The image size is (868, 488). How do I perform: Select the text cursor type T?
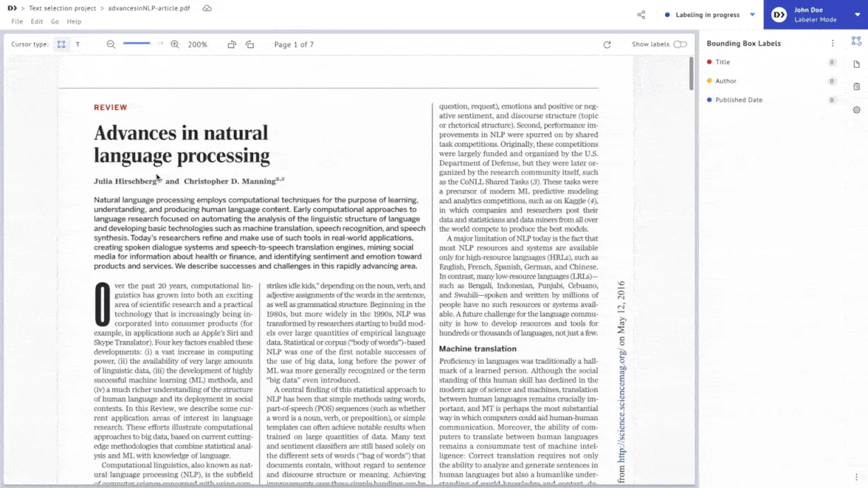(x=78, y=44)
